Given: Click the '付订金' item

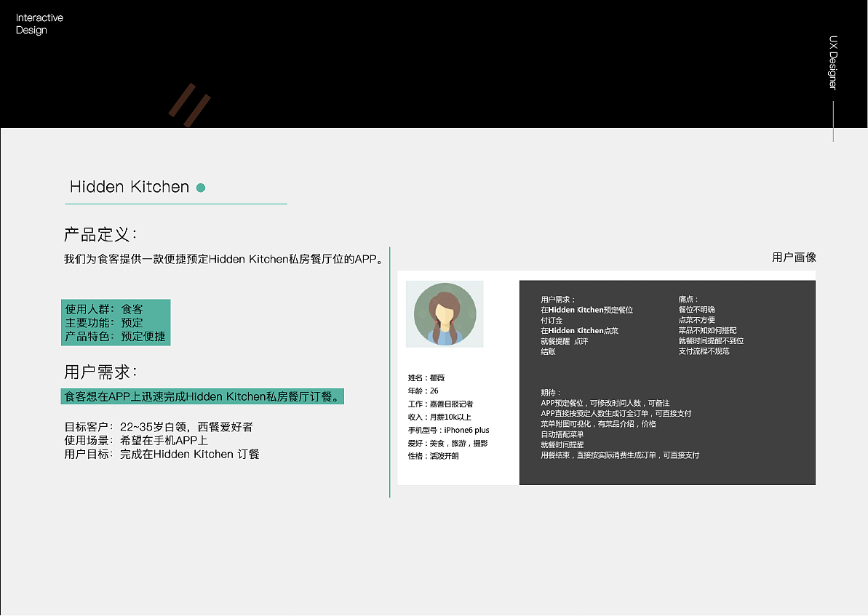Looking at the screenshot, I should (x=552, y=321).
